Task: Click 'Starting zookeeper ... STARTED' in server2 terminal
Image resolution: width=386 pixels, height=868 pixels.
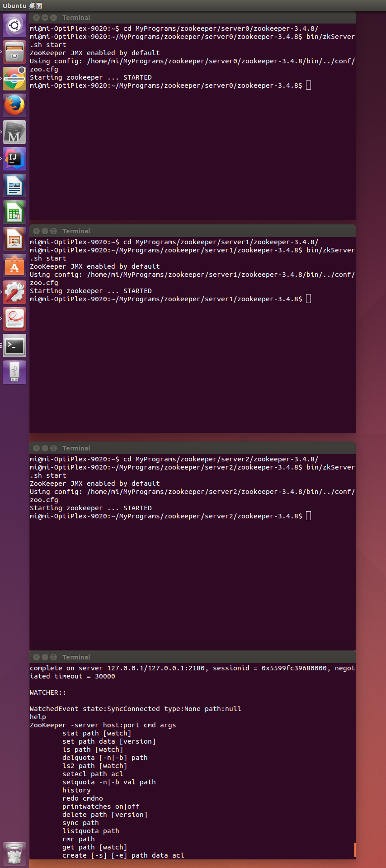Action: click(x=91, y=508)
